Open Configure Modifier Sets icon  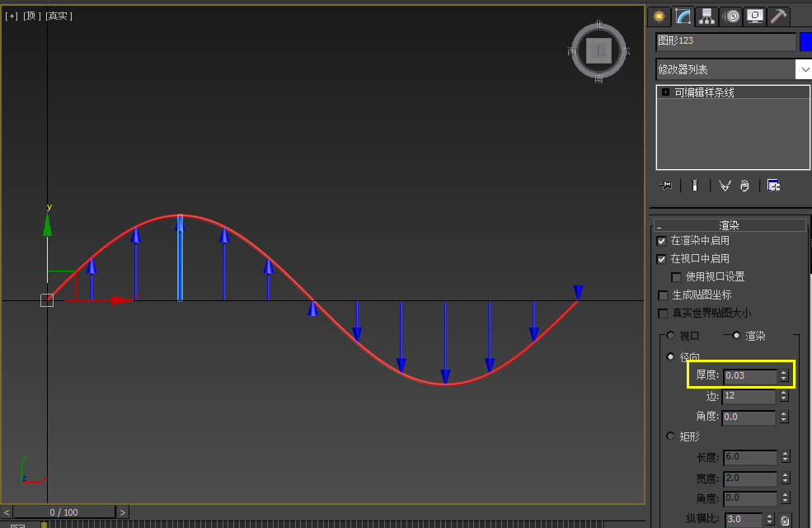point(774,186)
